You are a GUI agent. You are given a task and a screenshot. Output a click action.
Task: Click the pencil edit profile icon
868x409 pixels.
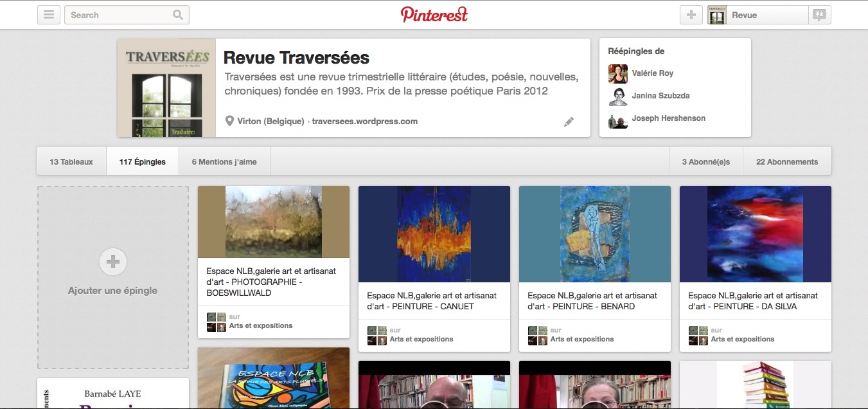coord(569,122)
